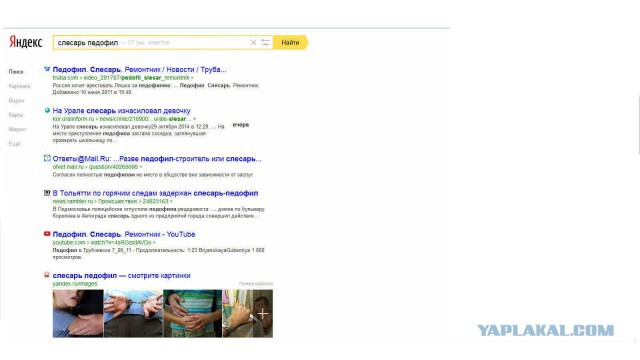Expand the arrow after the youtube.com URL

pos(154,242)
